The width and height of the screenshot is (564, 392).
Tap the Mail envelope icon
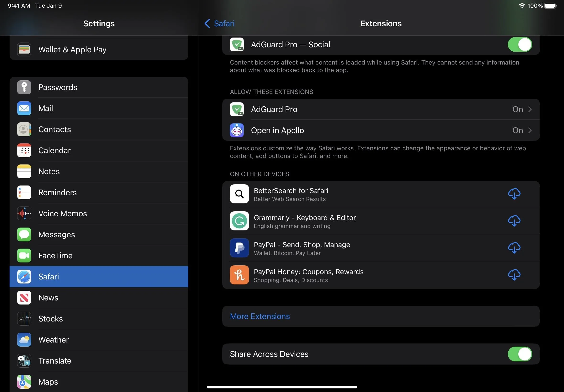24,108
